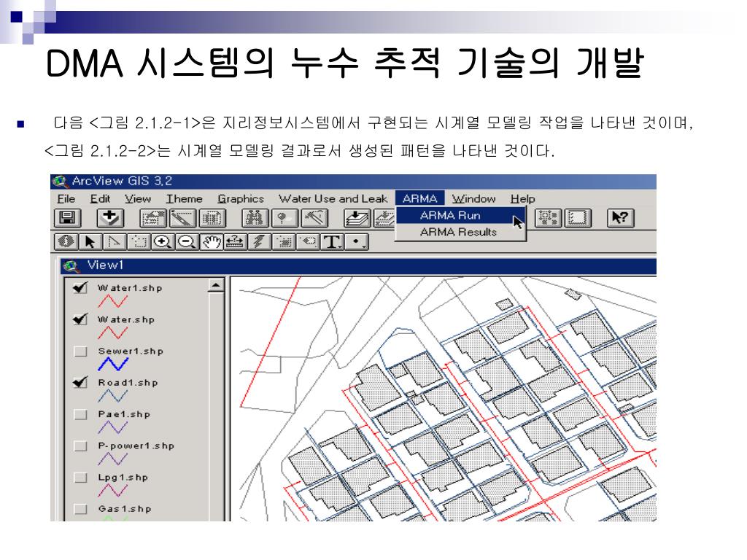Select the Sewer1.shp theme name
This screenshot has height=560, width=747.
tap(131, 351)
